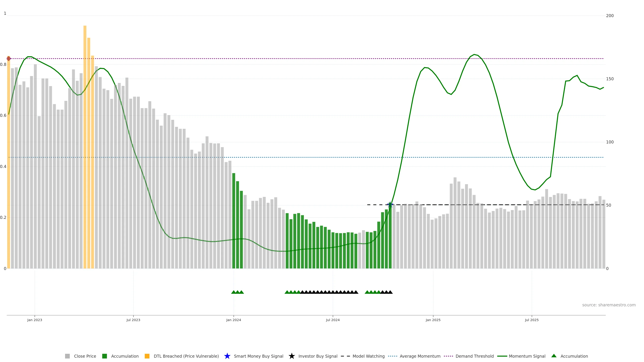Screen dimensions: 644x362
Task: Click the source: sharemaestro.com text
Action: click(609, 305)
